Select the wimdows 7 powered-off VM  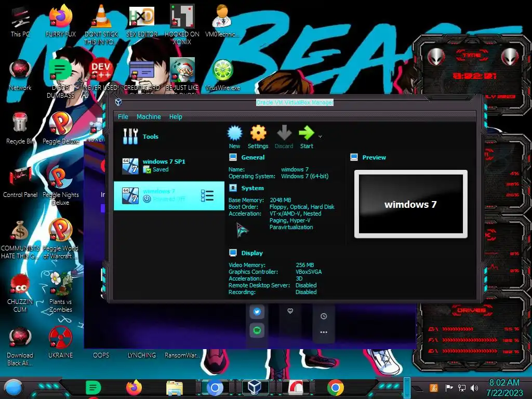[169, 196]
